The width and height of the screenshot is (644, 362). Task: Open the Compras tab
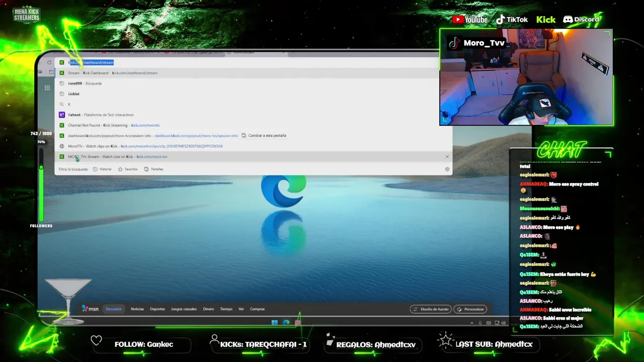click(x=258, y=309)
